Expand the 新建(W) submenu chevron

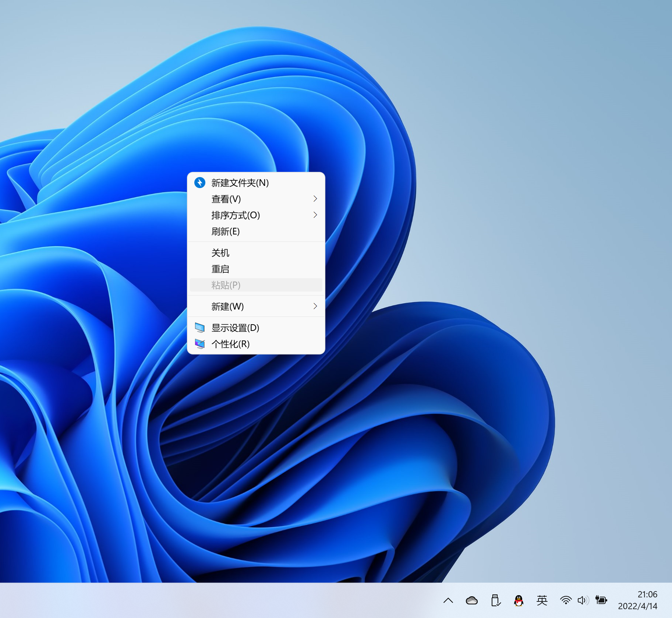[315, 306]
